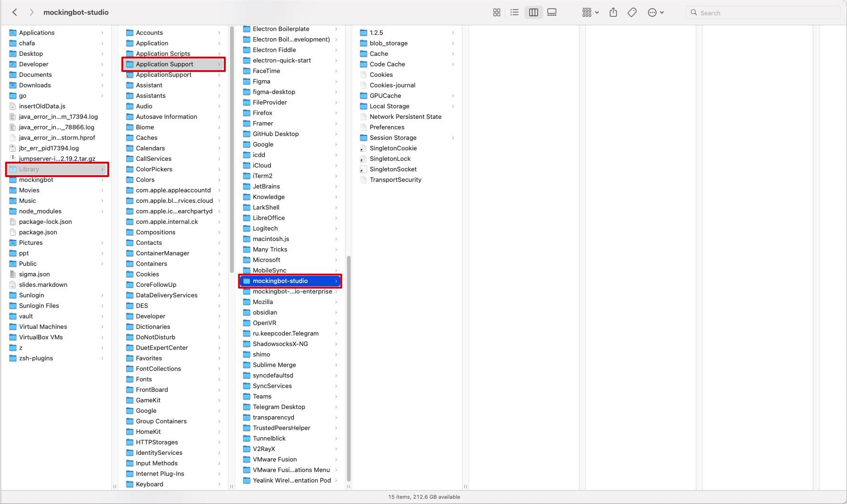This screenshot has width=847, height=504.
Task: Select the Cookies-journal file
Action: click(x=408, y=85)
